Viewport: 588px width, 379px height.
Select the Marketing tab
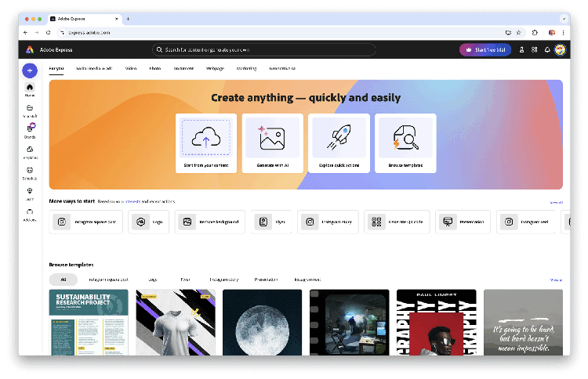click(246, 69)
